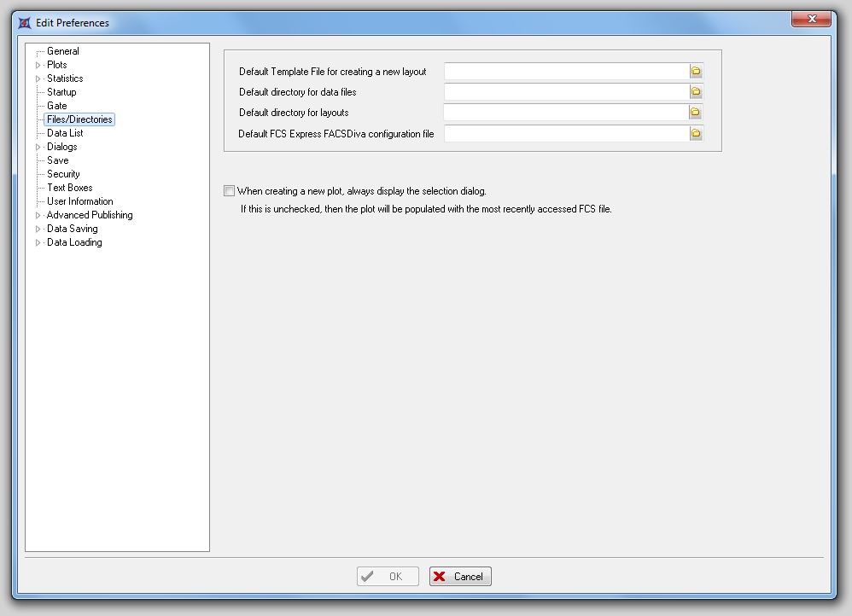This screenshot has height=616, width=852.
Task: Browse for FACSDiva configuration file
Action: coord(696,133)
